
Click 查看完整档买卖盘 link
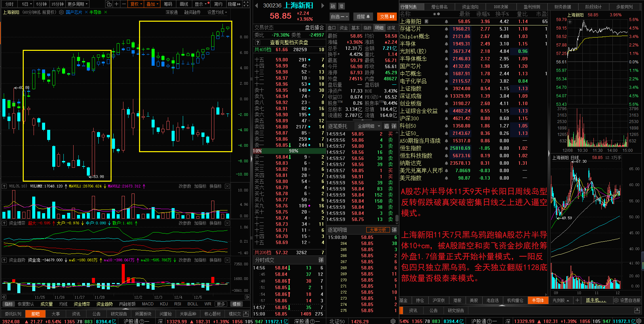(x=289, y=42)
